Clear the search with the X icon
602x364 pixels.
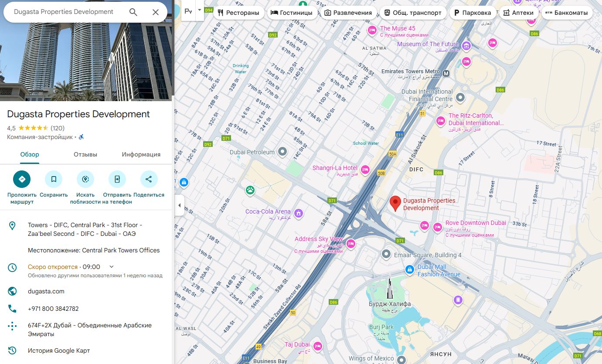(x=156, y=12)
